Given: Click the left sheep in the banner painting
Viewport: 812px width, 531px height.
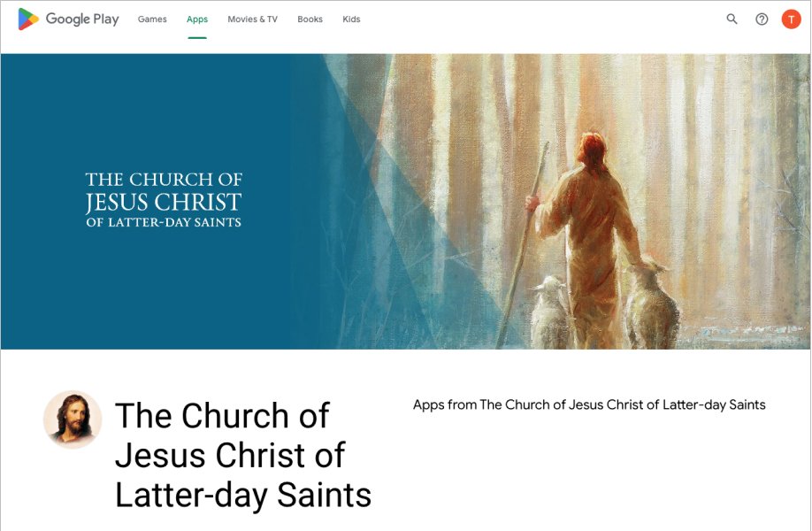Looking at the screenshot, I should (549, 312).
